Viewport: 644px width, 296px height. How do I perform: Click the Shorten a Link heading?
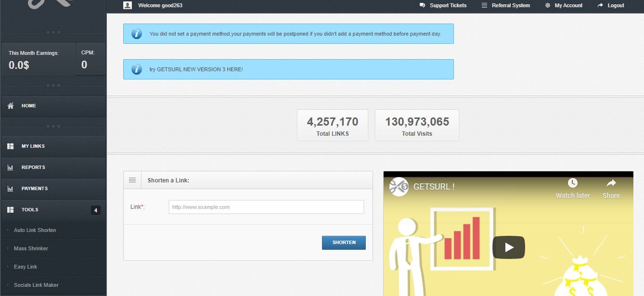click(168, 180)
